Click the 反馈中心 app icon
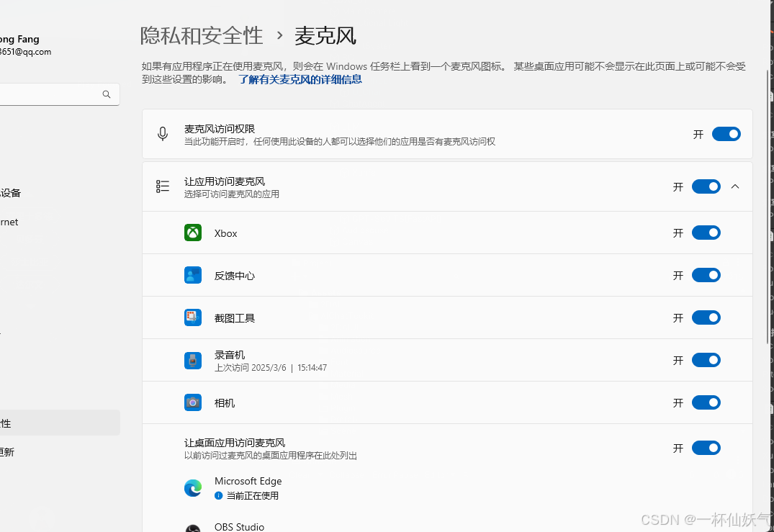 coord(192,275)
